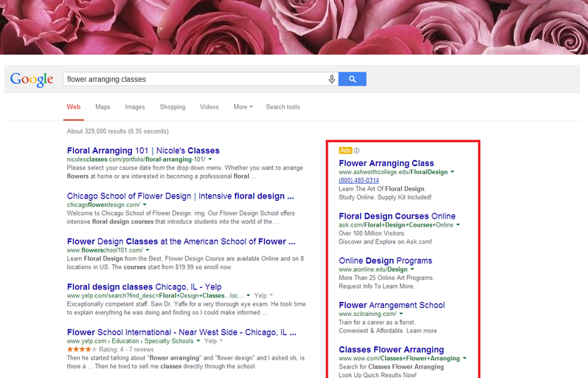
Task: Expand arrow after yelp.com/search URL
Action: tap(248, 295)
